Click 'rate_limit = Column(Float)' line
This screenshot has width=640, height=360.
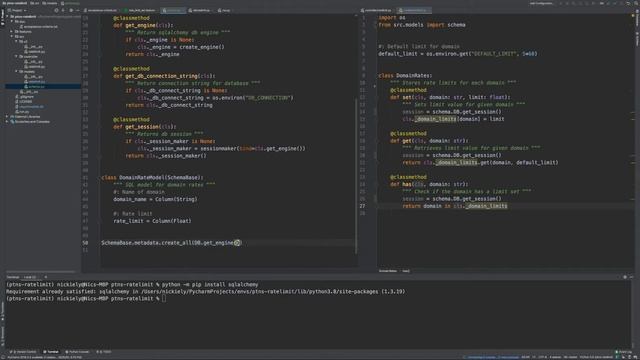(x=152, y=221)
